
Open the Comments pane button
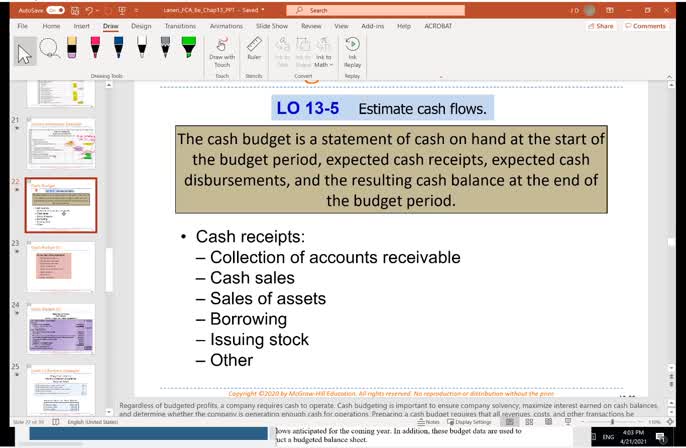click(645, 26)
